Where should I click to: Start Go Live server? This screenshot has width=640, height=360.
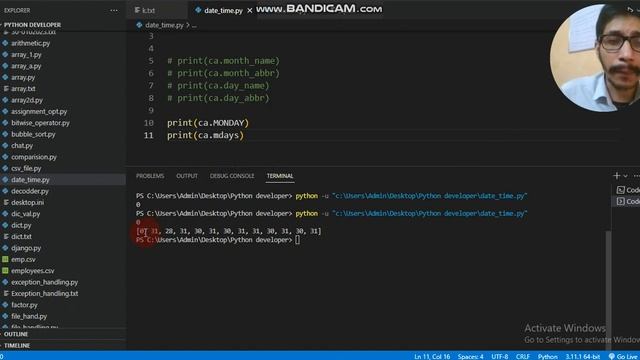[x=623, y=356]
